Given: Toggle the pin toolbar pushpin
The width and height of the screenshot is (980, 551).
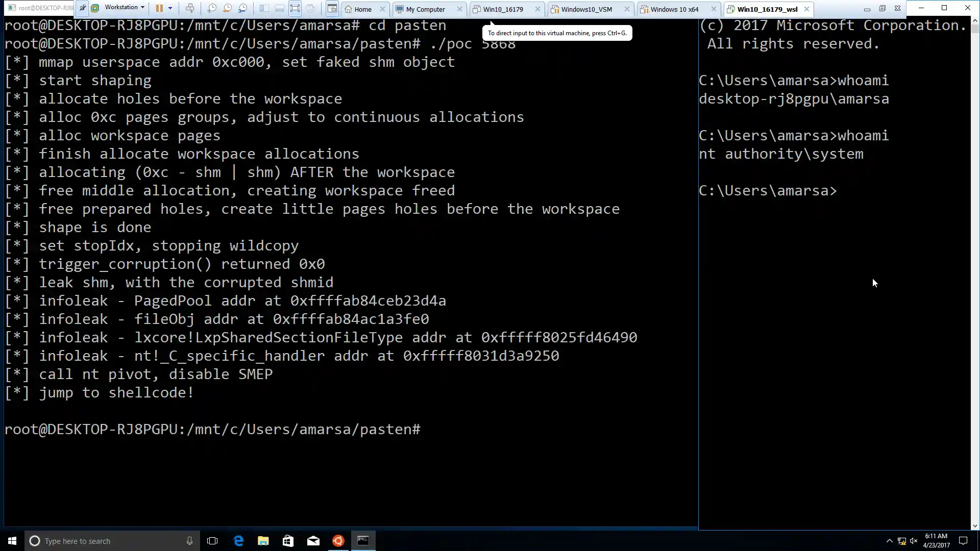Looking at the screenshot, I should click(82, 8).
